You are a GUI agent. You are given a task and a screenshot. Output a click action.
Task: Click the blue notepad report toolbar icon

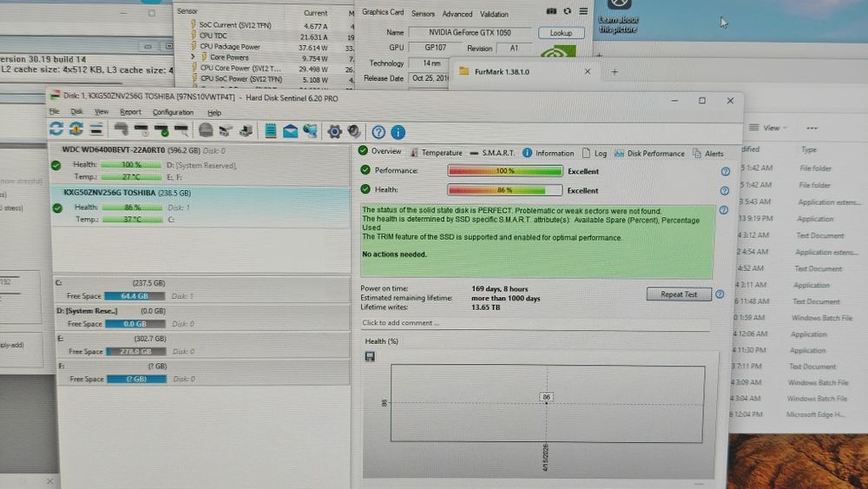(x=271, y=130)
